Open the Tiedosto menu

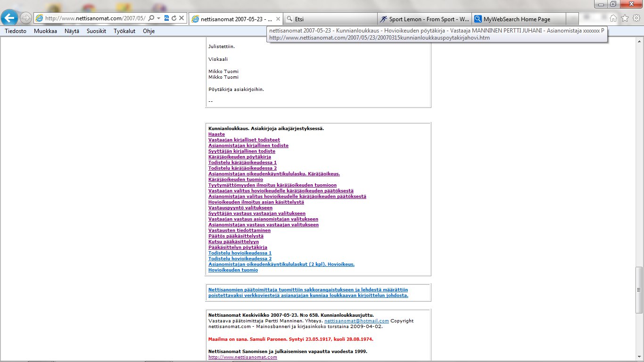pyautogui.click(x=16, y=31)
